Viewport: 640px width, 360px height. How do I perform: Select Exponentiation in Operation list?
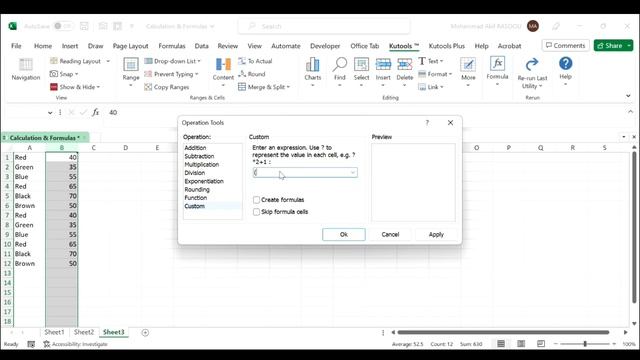204,181
